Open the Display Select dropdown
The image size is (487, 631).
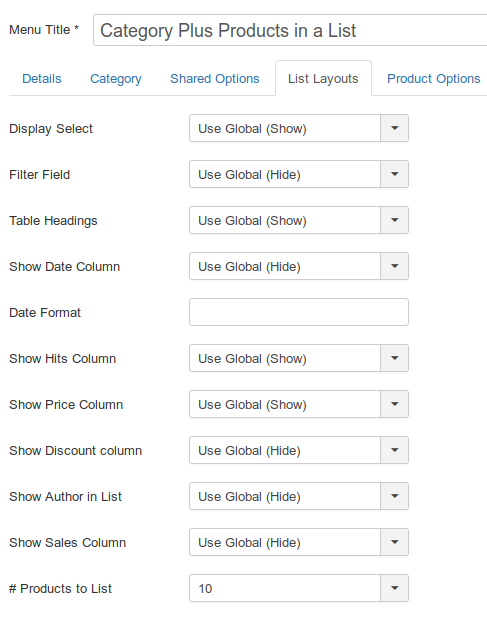coord(299,128)
